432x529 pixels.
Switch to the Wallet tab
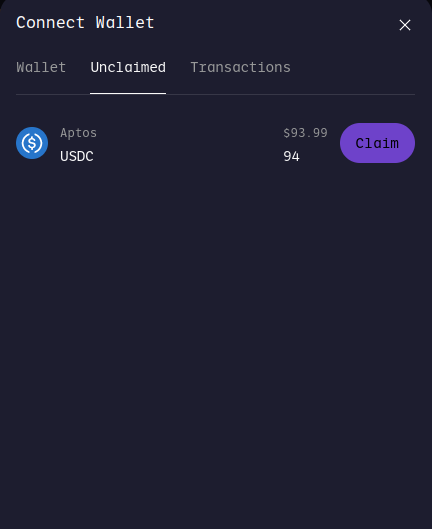pyautogui.click(x=41, y=67)
